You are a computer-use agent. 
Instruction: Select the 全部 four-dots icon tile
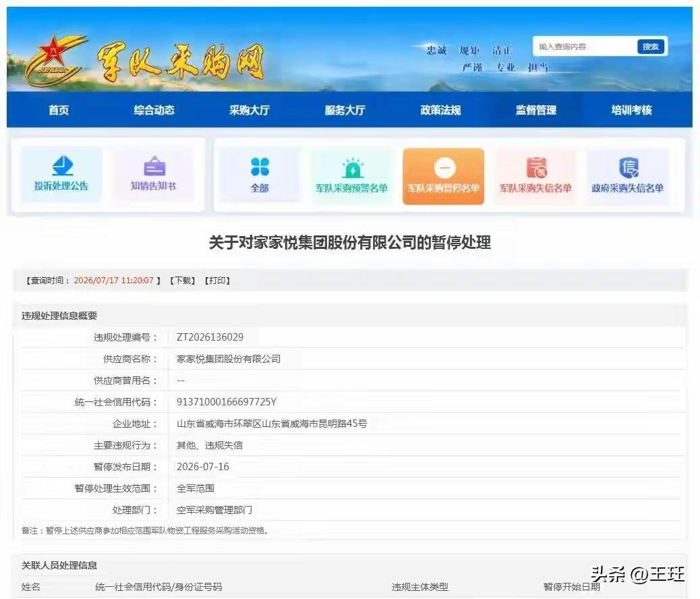point(260,175)
